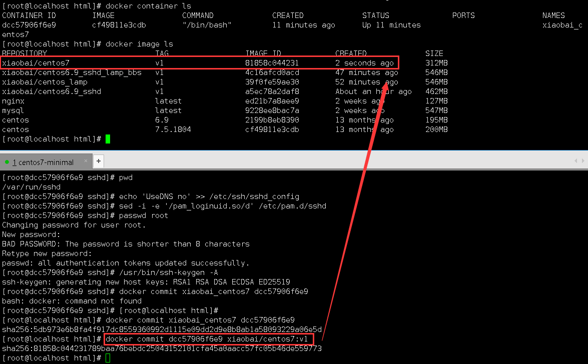Click the PORTS column header

click(x=463, y=15)
